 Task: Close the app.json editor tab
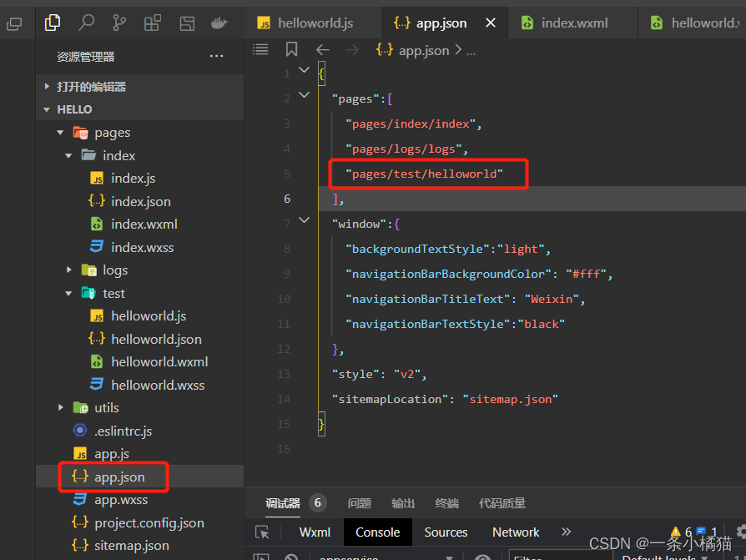491,23
